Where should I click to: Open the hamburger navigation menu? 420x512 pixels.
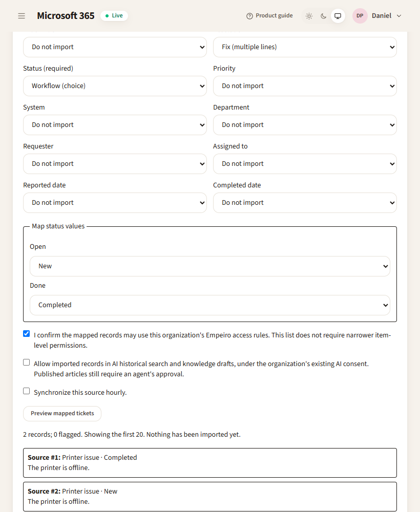[x=22, y=16]
